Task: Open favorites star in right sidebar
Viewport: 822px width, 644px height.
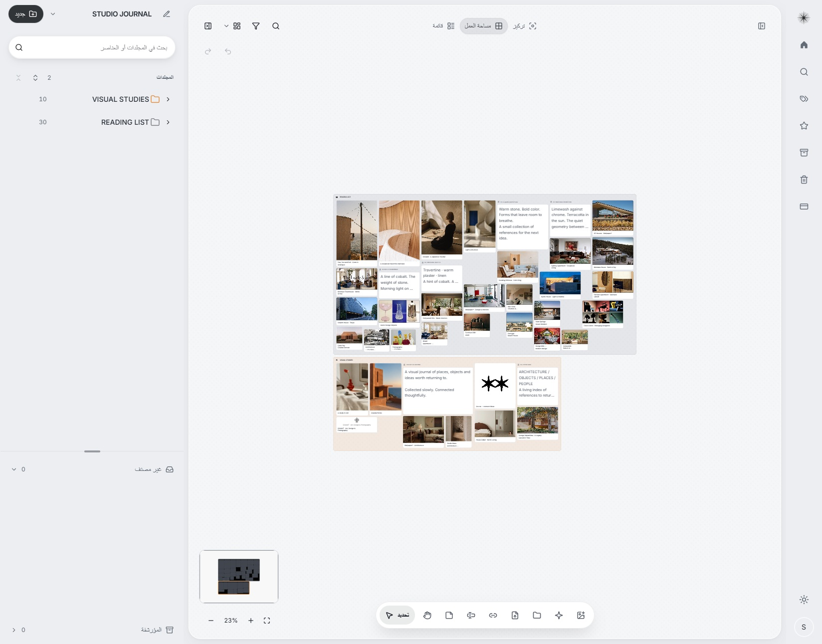Action: tap(804, 126)
